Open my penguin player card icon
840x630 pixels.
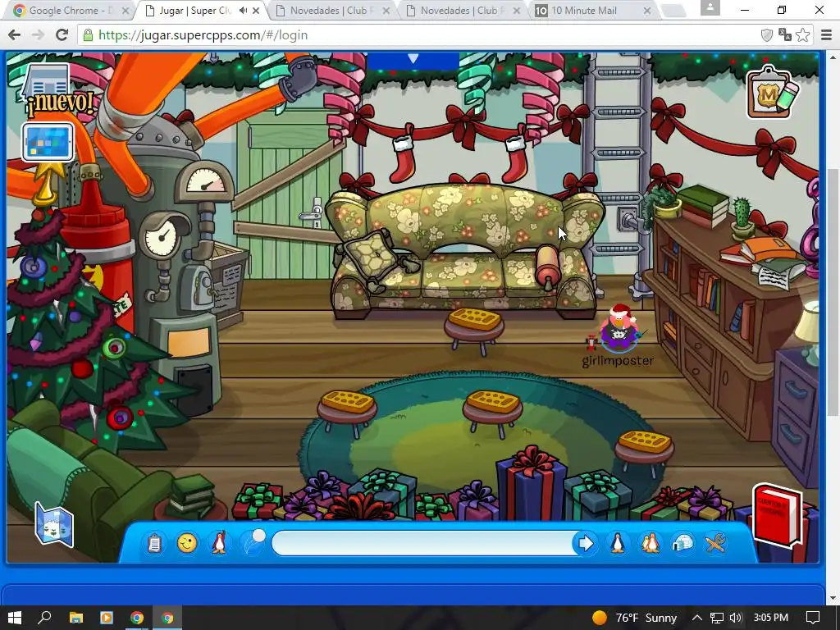pos(618,543)
